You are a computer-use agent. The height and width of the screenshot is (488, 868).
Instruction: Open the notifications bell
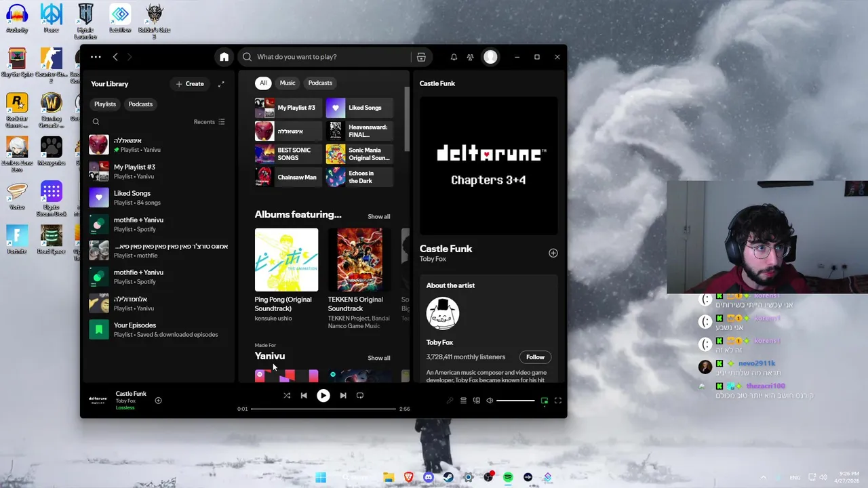tap(454, 57)
